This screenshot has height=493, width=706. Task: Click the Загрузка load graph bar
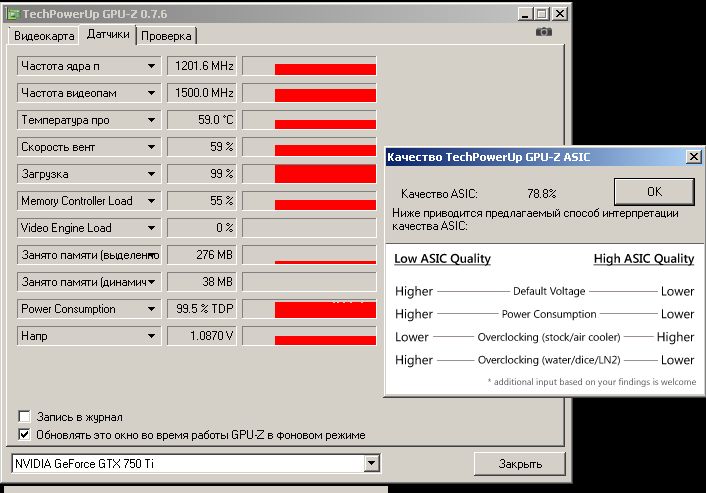(309, 174)
